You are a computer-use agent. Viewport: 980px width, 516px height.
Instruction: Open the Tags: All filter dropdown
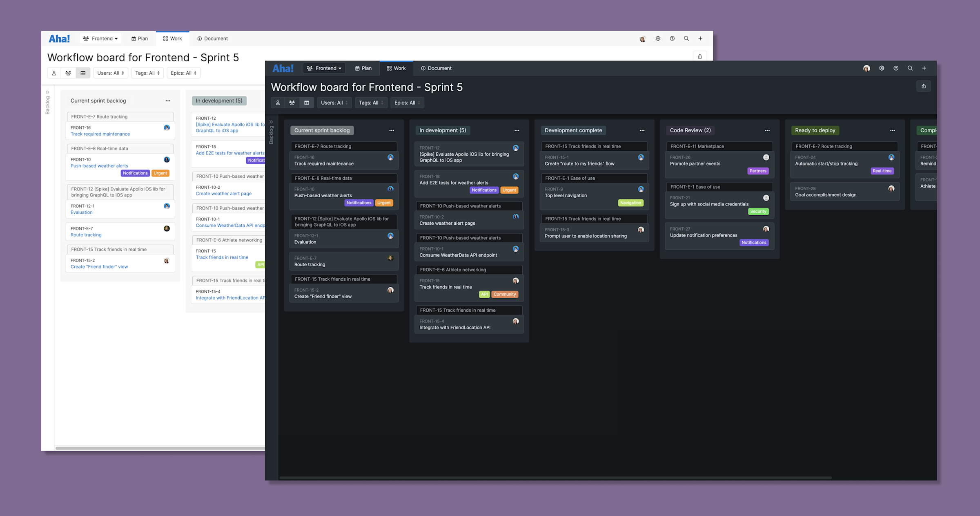point(370,103)
